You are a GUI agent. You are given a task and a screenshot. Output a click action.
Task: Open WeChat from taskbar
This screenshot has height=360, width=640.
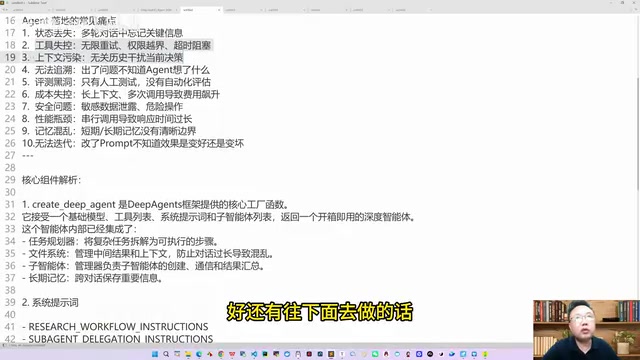[x=375, y=354]
